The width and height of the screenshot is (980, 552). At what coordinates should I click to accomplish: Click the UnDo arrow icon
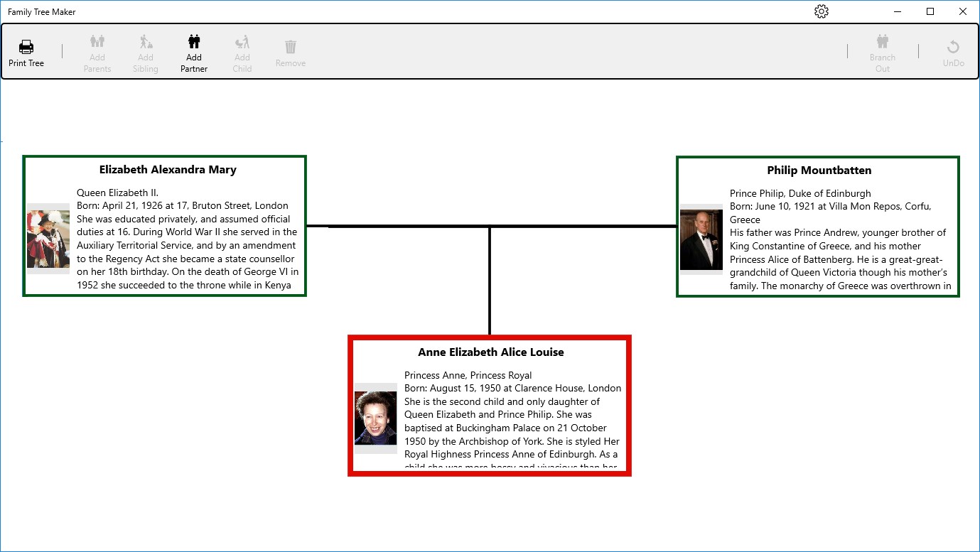pyautogui.click(x=954, y=47)
